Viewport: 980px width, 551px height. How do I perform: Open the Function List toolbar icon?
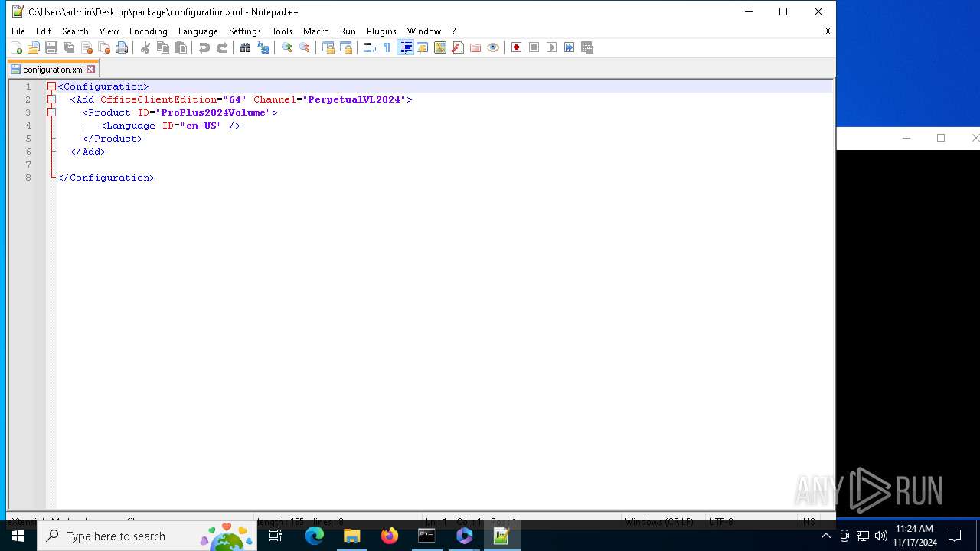[x=458, y=47]
